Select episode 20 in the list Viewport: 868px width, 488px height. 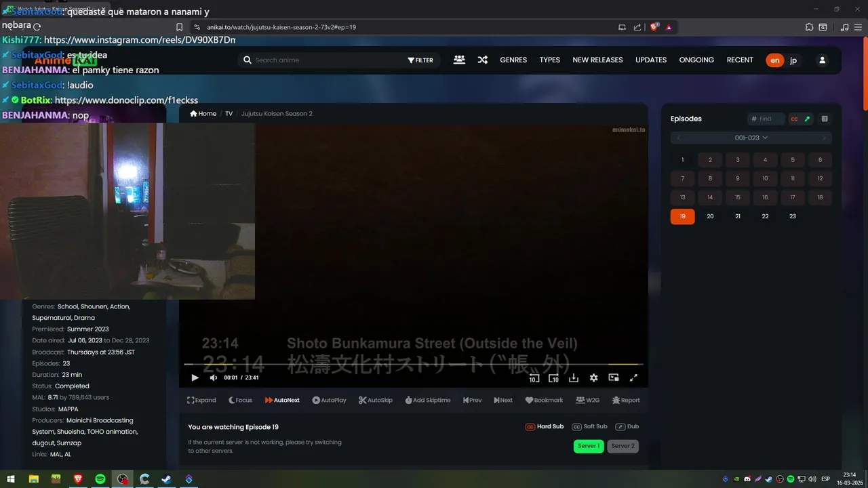click(x=710, y=216)
